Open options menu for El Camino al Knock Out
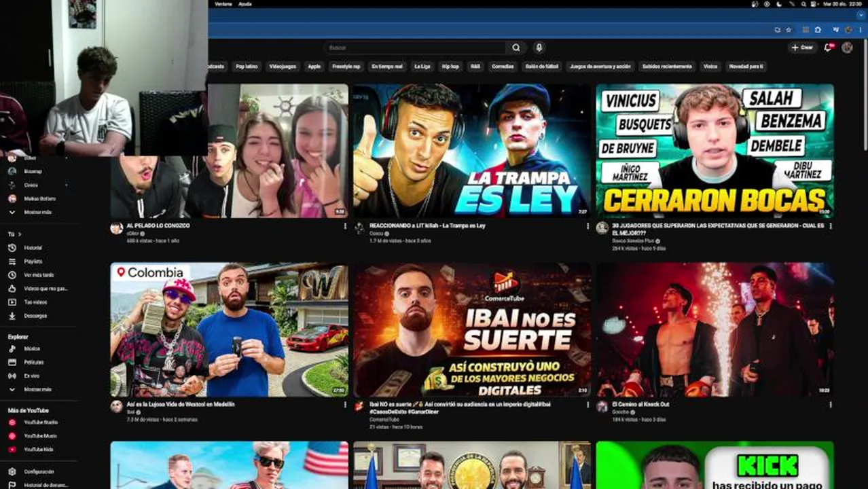 (831, 405)
